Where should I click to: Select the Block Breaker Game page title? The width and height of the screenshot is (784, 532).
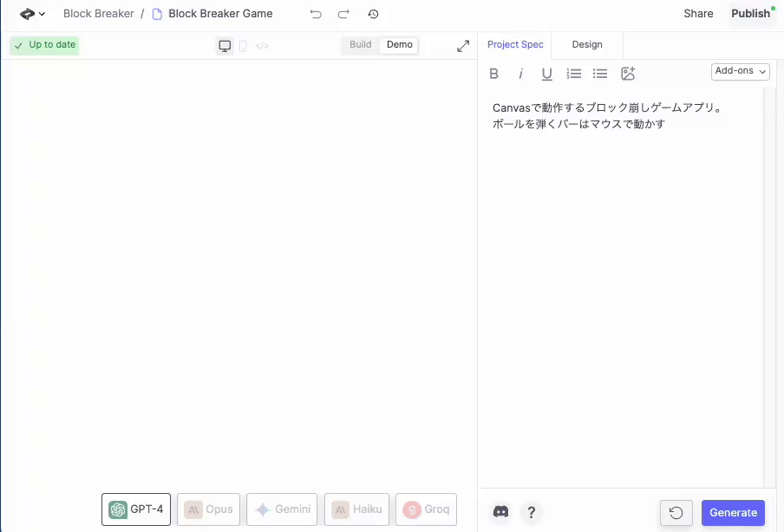220,14
